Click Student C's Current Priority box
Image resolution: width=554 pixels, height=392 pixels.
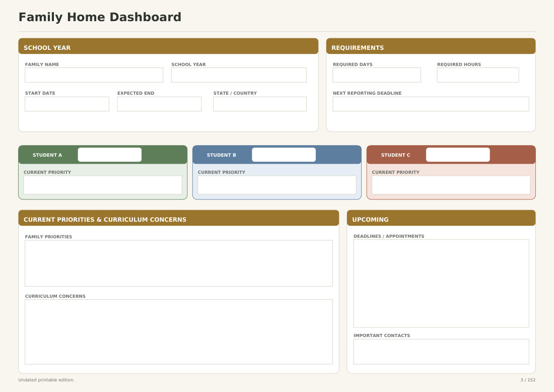(451, 185)
